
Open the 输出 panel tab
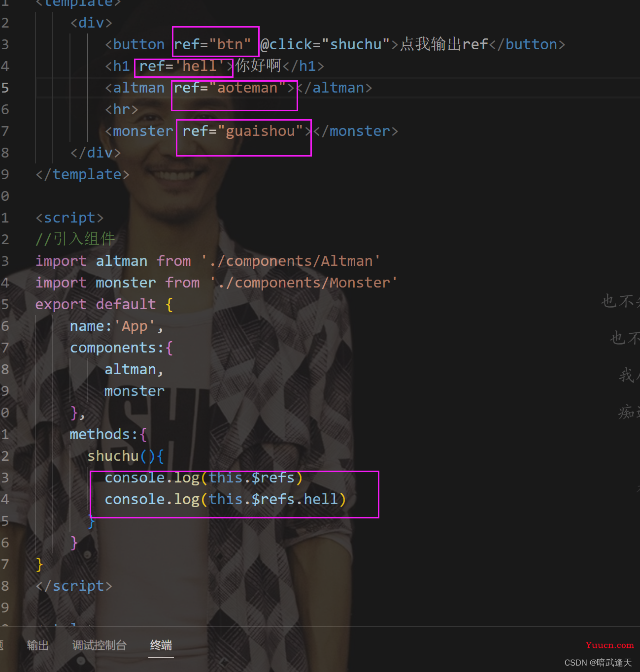38,645
